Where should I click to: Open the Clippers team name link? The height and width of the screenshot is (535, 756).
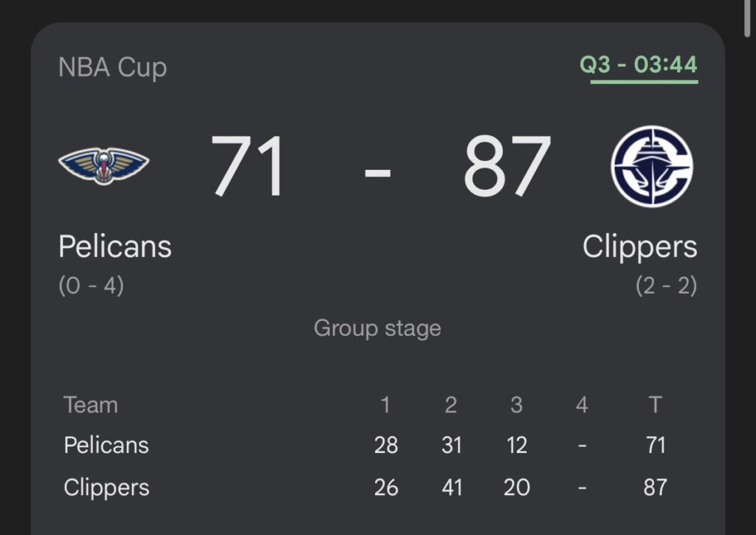(x=639, y=247)
